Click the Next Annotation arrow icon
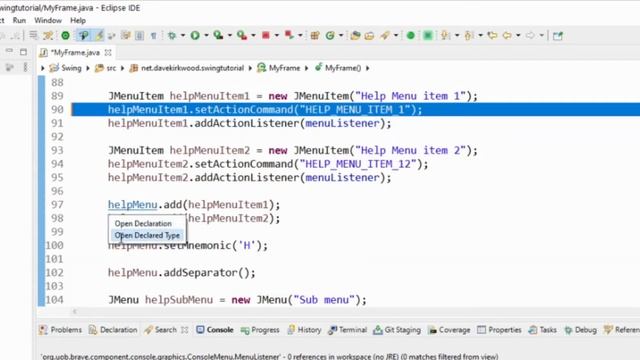Viewport: 640px width, 360px height. pos(445,36)
